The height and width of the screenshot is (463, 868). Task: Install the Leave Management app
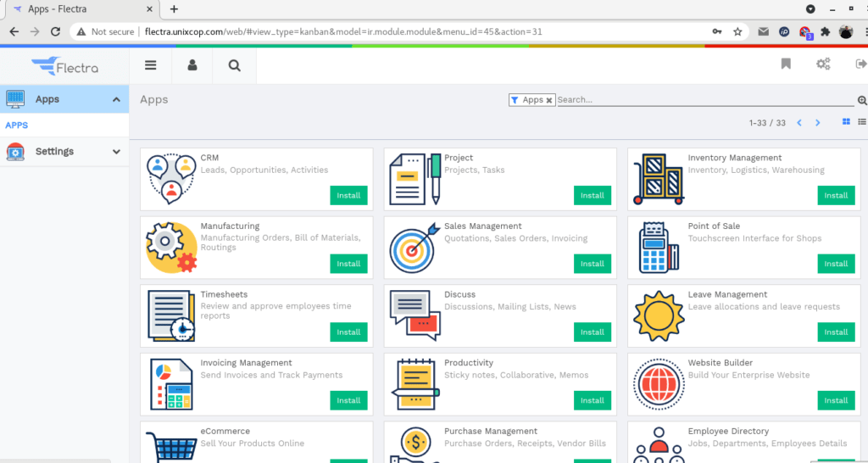click(x=836, y=332)
